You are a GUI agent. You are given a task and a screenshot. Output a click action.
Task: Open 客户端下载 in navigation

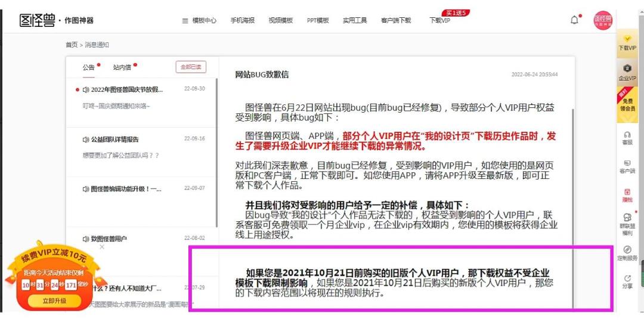pyautogui.click(x=396, y=20)
